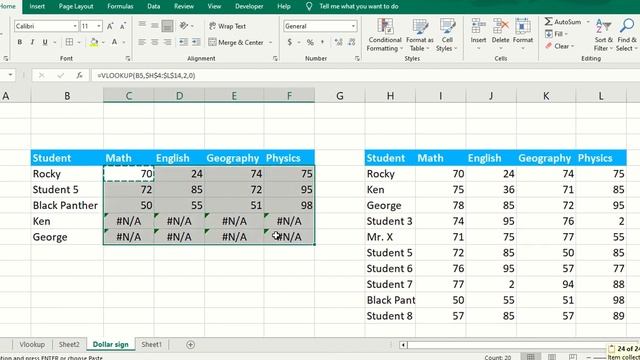Screen dimensions: 640x360
Task: Open Sort & Filter menu
Action: click(603, 35)
